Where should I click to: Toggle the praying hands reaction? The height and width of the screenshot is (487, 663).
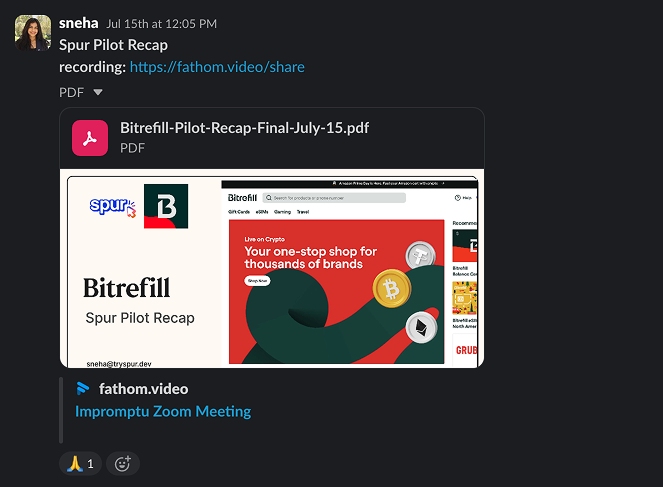click(80, 464)
